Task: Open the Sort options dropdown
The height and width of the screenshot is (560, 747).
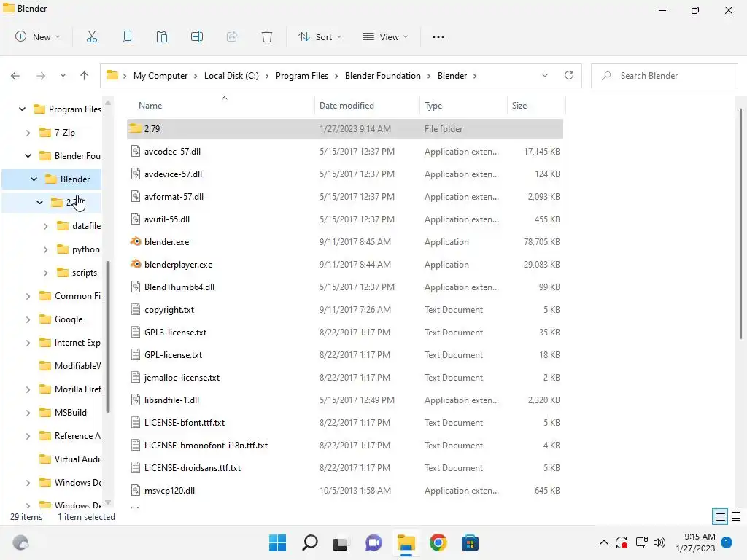Action: click(x=320, y=36)
